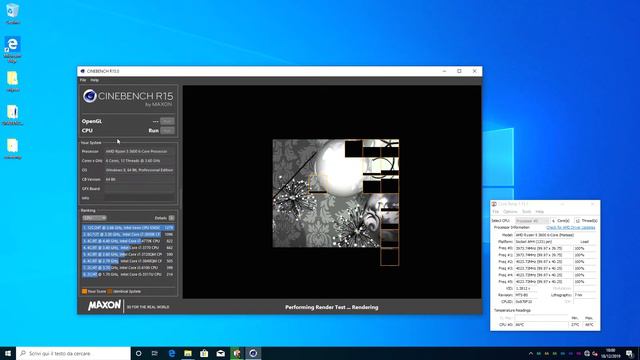The height and width of the screenshot is (360, 640).
Task: Click the taskbar clock and date
Action: (x=611, y=353)
